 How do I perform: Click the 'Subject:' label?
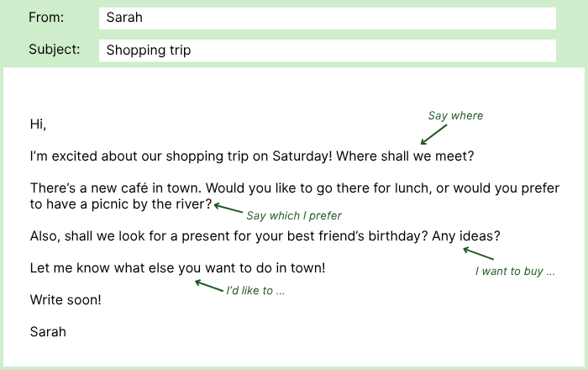[x=55, y=50]
